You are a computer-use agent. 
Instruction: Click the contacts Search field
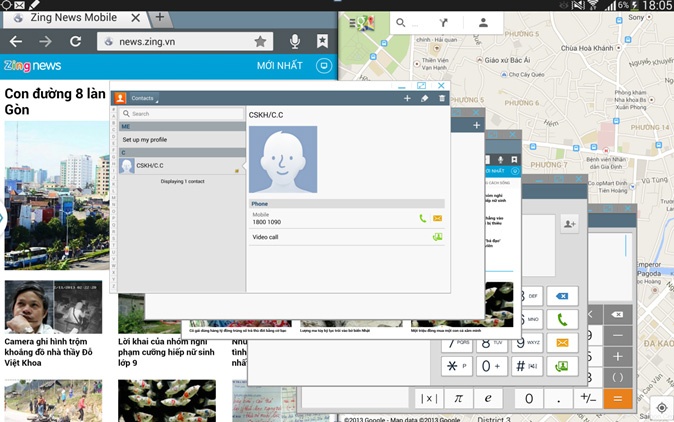[x=180, y=114]
